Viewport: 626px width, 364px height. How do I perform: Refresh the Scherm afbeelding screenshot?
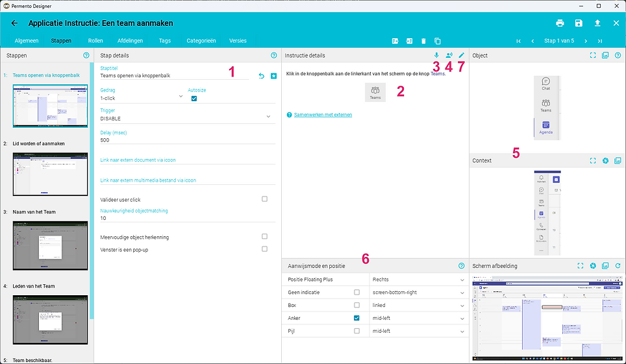pyautogui.click(x=618, y=266)
